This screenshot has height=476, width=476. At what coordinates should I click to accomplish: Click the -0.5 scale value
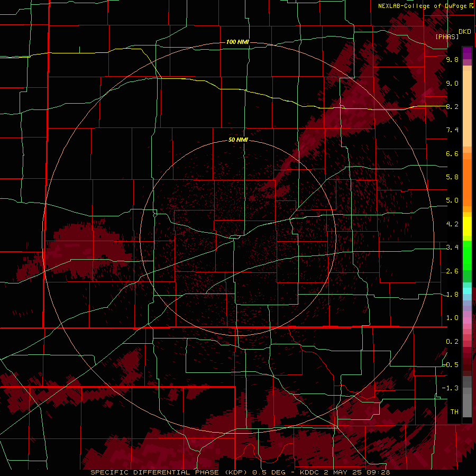click(450, 365)
